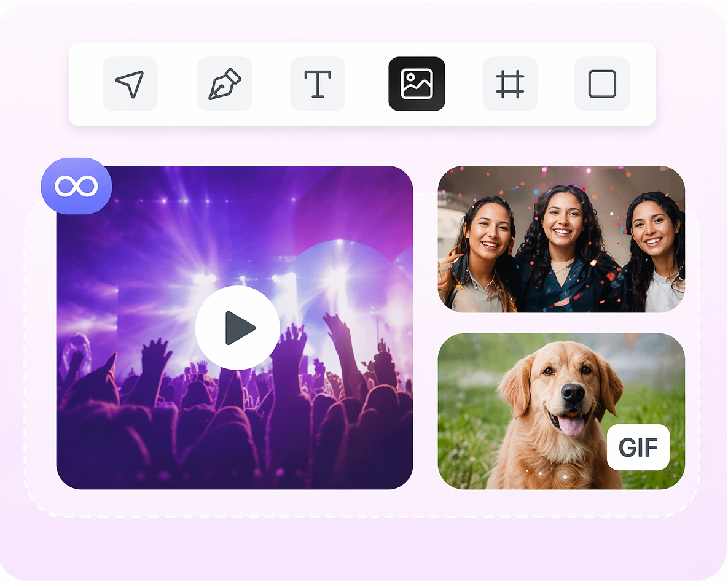Click the infinity loop badge
This screenshot has width=728, height=582.
coord(76,185)
